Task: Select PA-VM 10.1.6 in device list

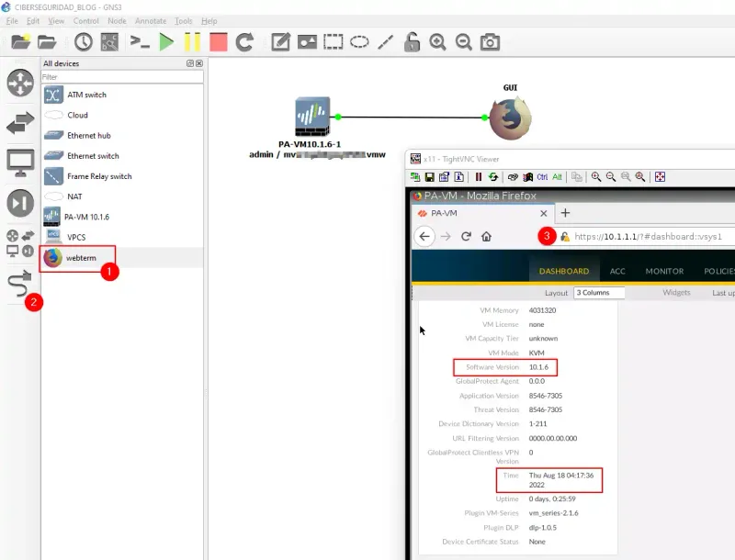Action: click(122, 217)
